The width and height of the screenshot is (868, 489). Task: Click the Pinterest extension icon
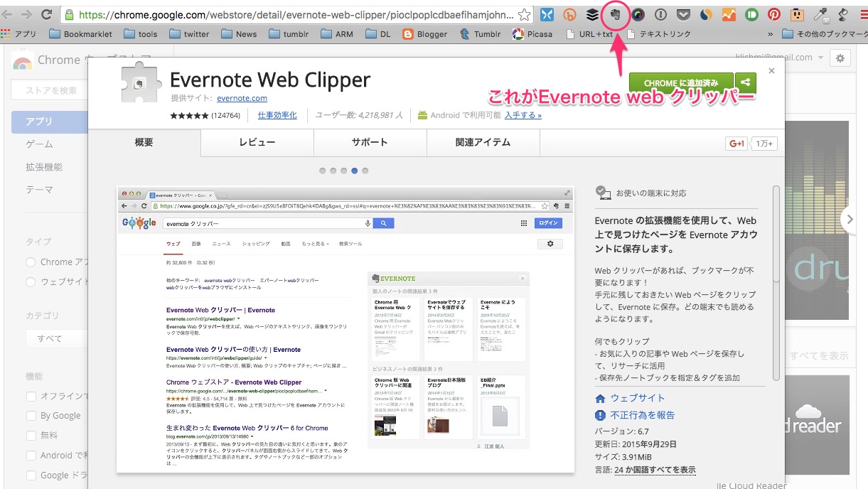click(774, 14)
